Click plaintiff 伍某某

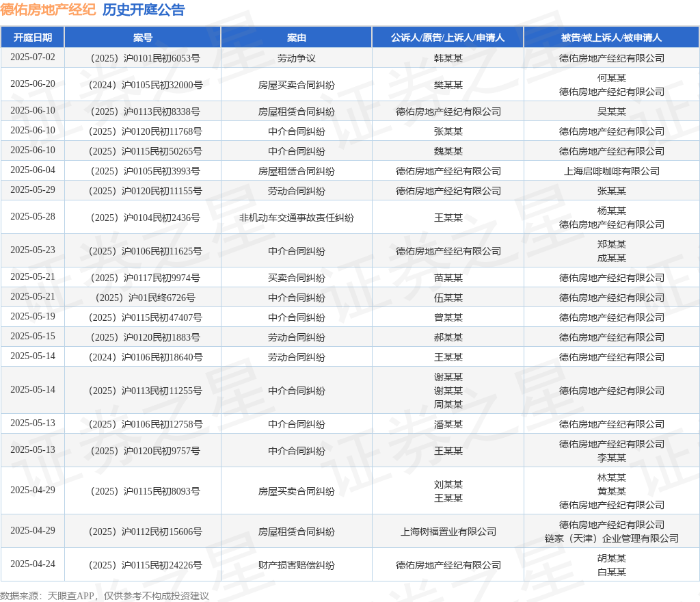click(448, 298)
